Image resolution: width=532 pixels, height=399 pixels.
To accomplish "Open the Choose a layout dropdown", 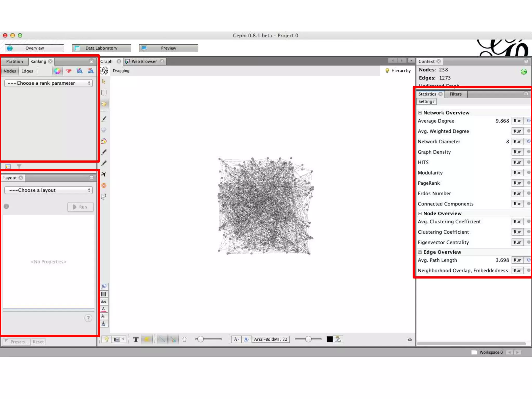I will (x=49, y=190).
